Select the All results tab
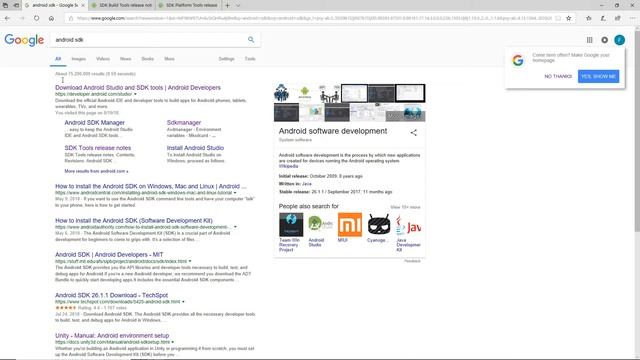Viewport: 640px width, 360px height. [x=58, y=59]
